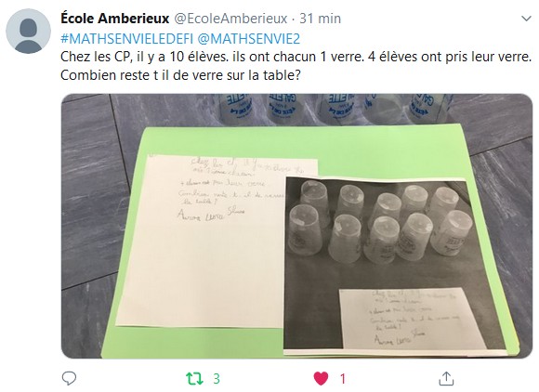Click the like count number 1

[x=342, y=379]
